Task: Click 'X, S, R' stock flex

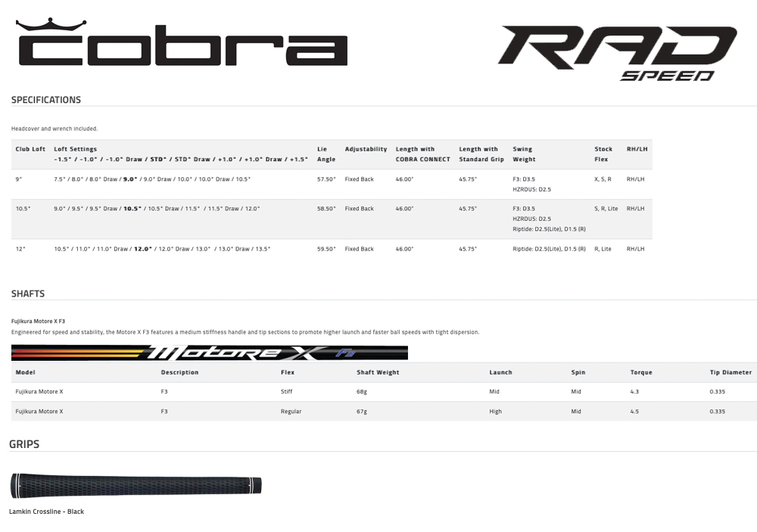Action: click(x=603, y=179)
